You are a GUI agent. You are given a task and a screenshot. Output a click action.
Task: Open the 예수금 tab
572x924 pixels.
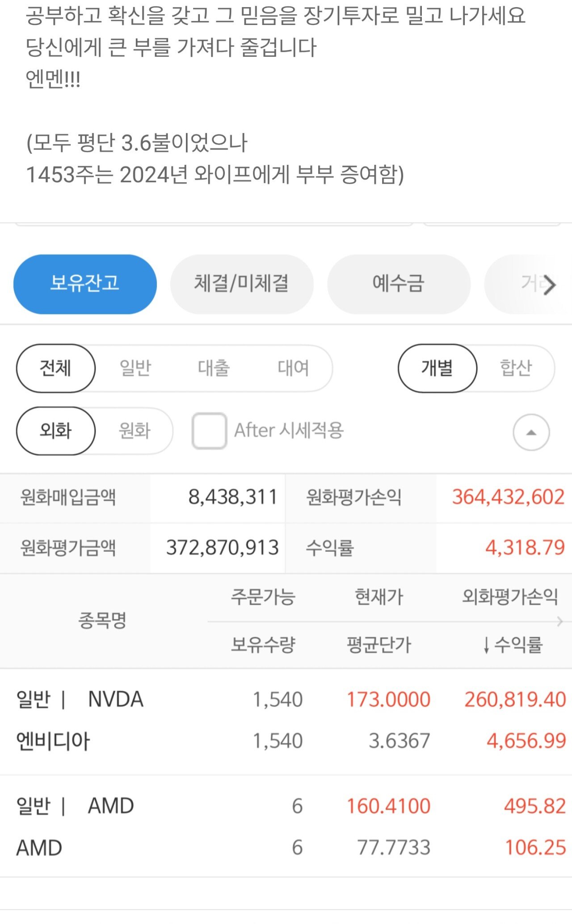(398, 284)
